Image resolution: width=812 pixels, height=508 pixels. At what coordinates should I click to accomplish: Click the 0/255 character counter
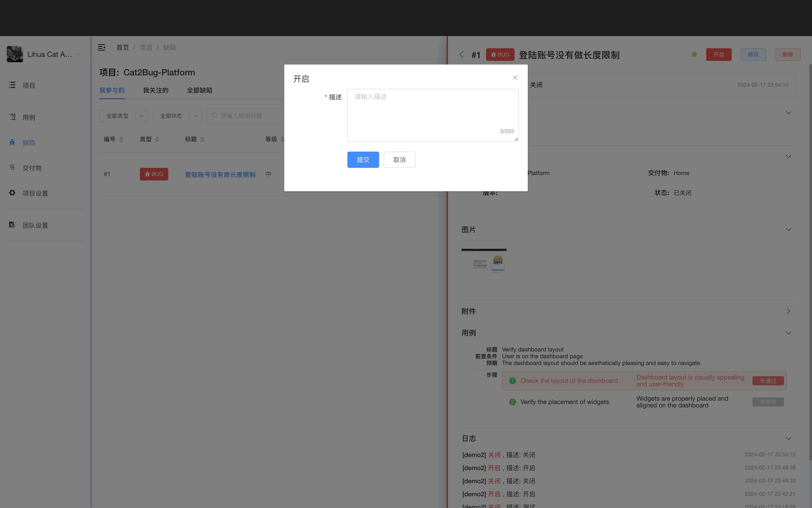[x=507, y=131]
